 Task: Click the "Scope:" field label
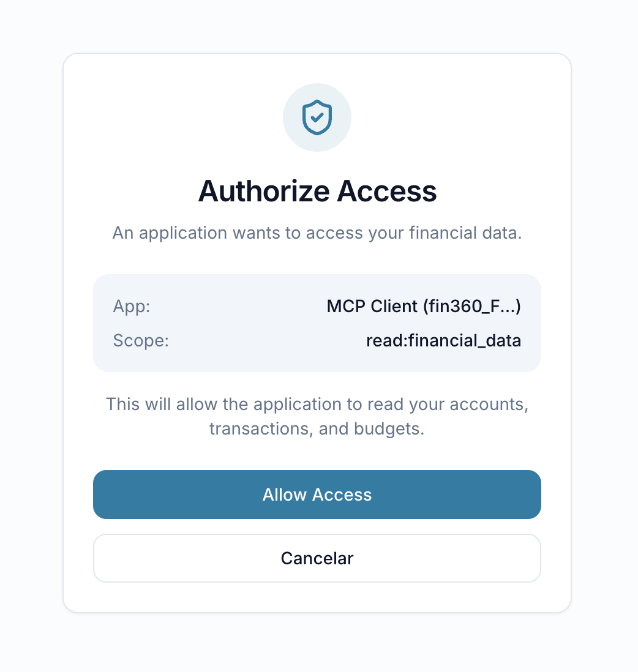[x=141, y=341]
